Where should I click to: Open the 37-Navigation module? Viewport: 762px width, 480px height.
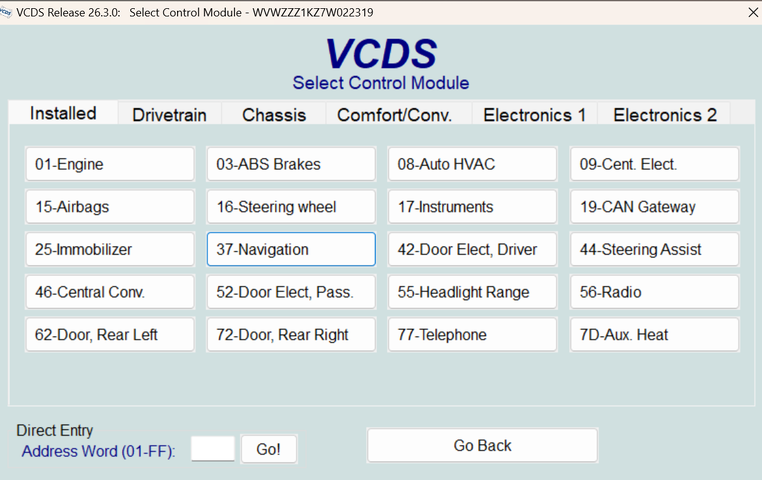click(x=291, y=249)
